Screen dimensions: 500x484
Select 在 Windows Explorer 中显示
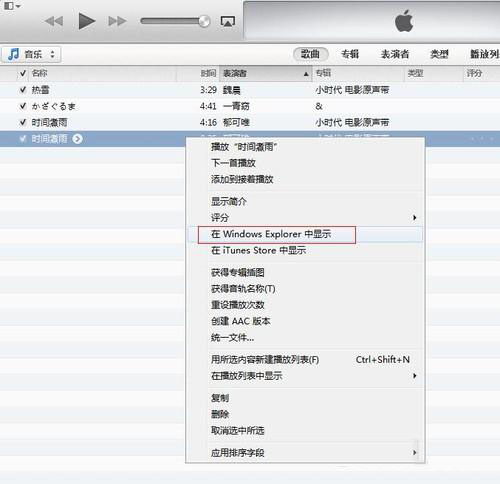[305, 234]
